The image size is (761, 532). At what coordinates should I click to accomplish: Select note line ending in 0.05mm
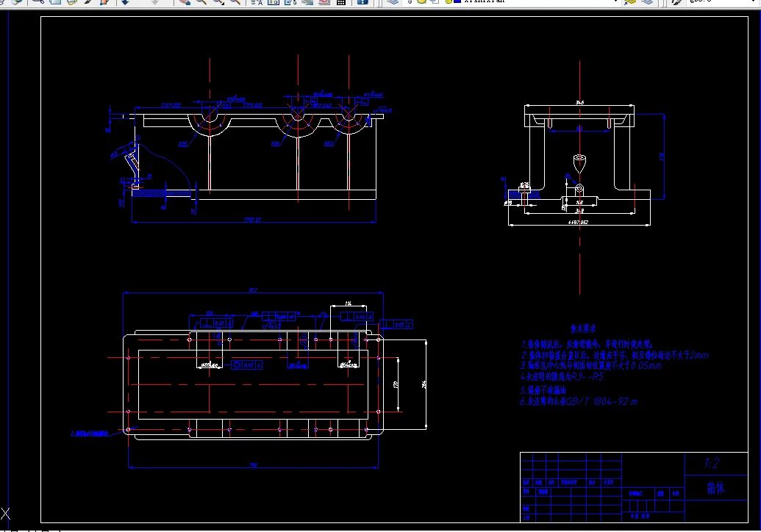coord(590,365)
